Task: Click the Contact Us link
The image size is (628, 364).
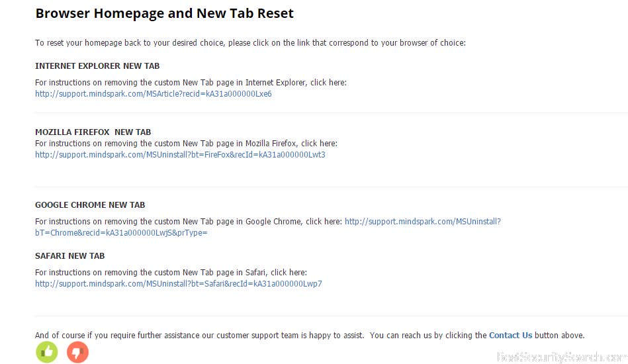Action: click(510, 336)
